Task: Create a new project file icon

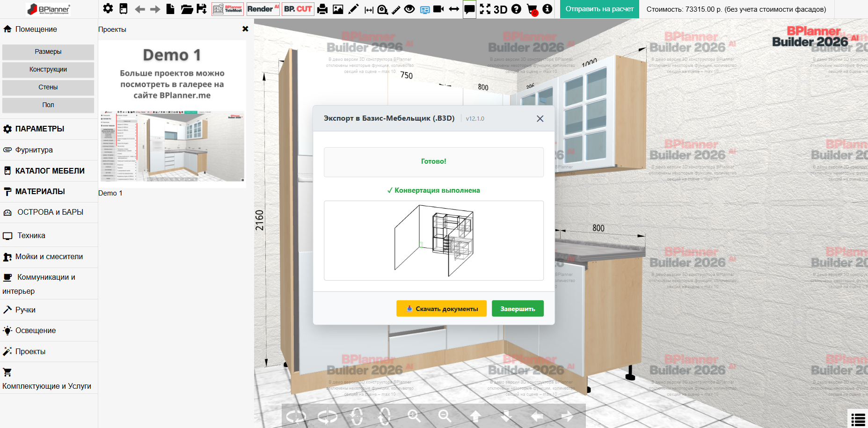Action: click(x=171, y=9)
